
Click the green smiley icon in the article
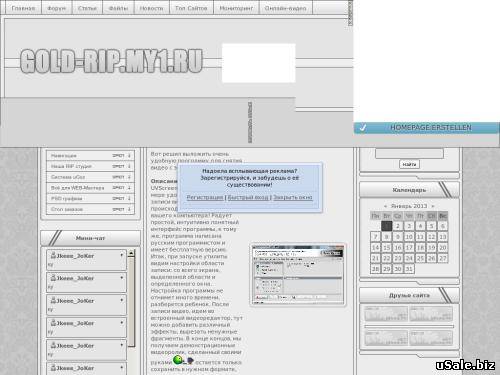tap(178, 360)
